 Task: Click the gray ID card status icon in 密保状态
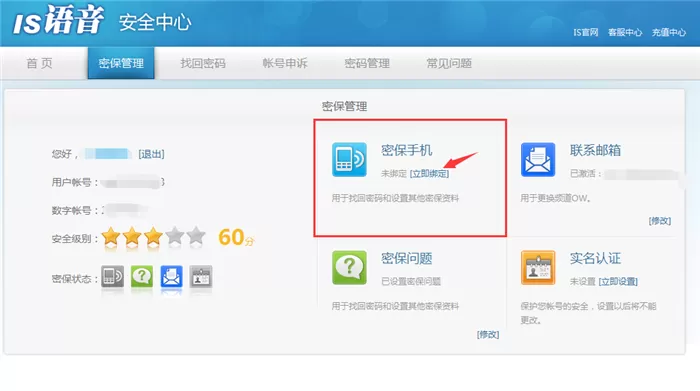tap(201, 277)
